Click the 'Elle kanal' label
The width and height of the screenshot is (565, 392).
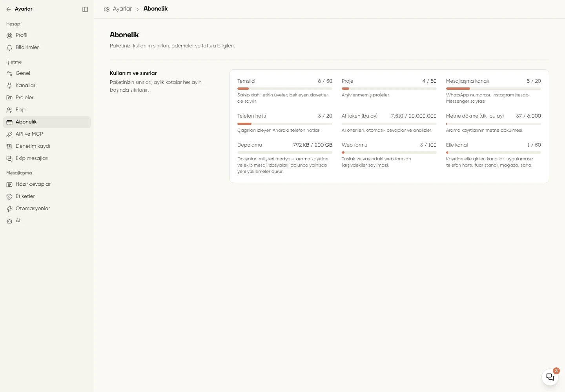point(457,145)
